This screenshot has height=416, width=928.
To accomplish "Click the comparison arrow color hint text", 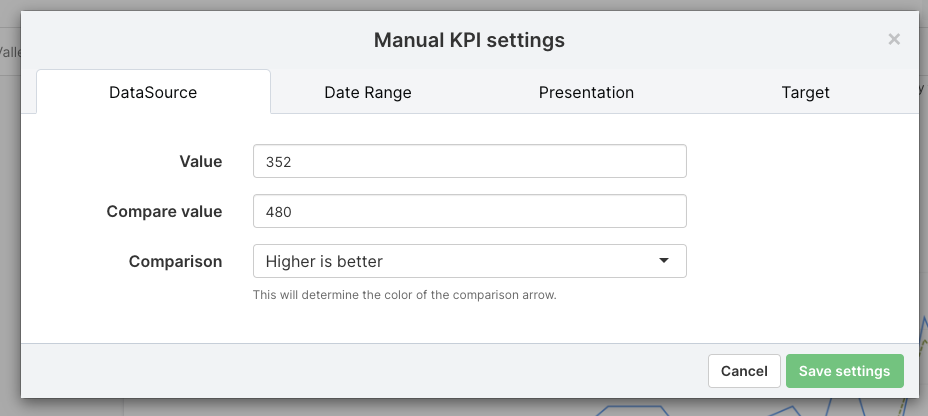I will [x=404, y=295].
